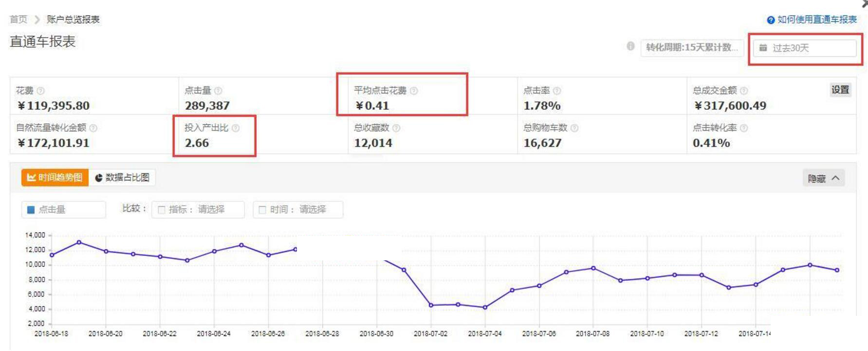Click the help icon beside 平均点击花费
868x351 pixels.
pos(414,91)
